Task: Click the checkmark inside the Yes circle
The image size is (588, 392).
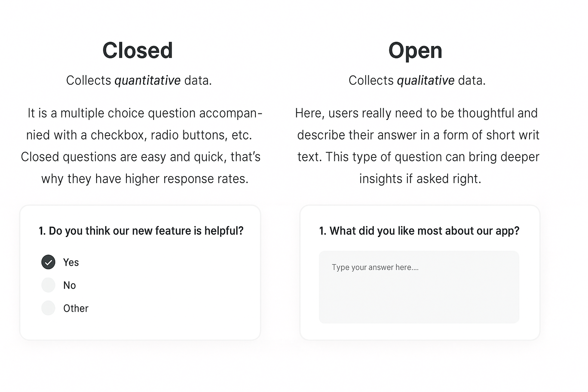Action: tap(48, 262)
